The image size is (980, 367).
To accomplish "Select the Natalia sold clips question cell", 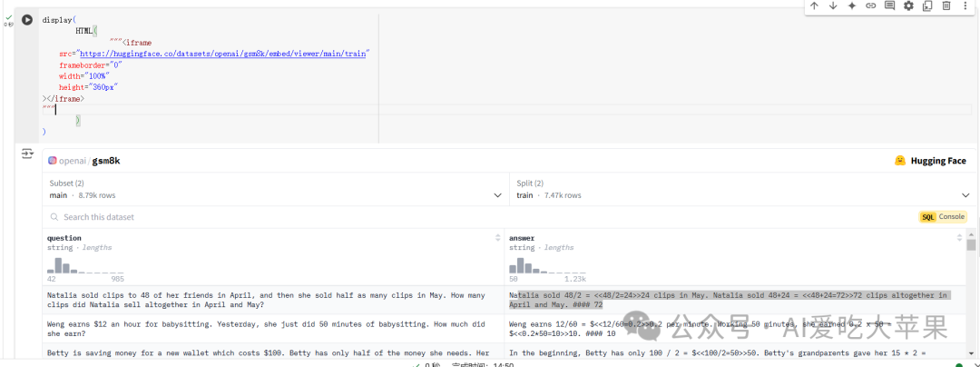I will click(273, 300).
